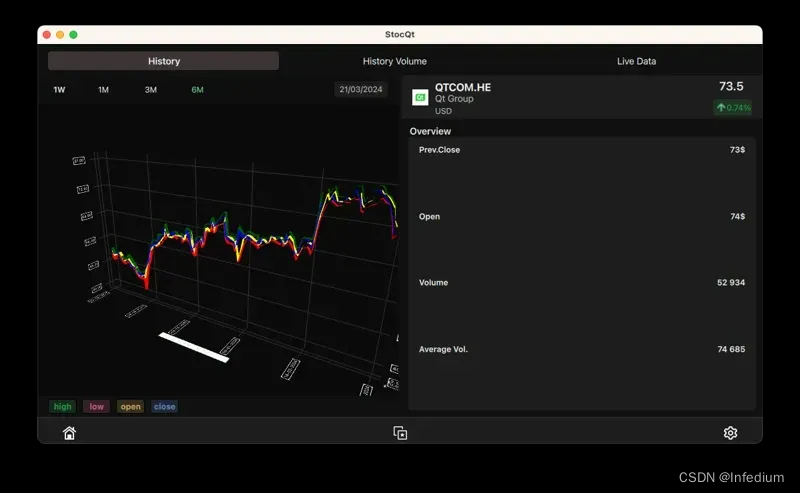
Task: Go to the home screen icon
Action: [69, 433]
